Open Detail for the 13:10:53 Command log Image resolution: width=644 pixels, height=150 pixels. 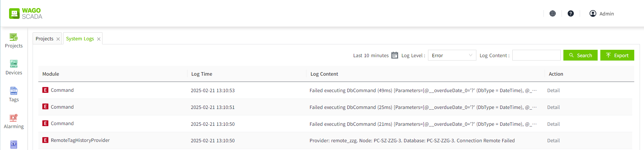[x=553, y=90]
